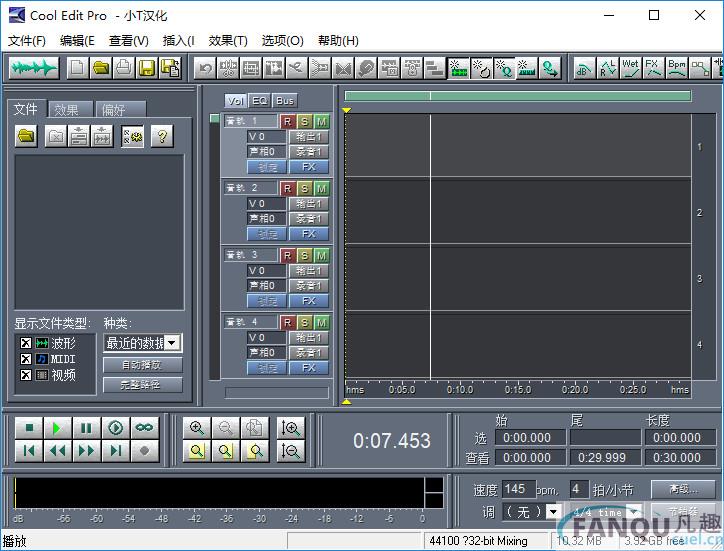This screenshot has width=724, height=551.
Task: Open track 2 output 输出1 selector
Action: [x=309, y=204]
